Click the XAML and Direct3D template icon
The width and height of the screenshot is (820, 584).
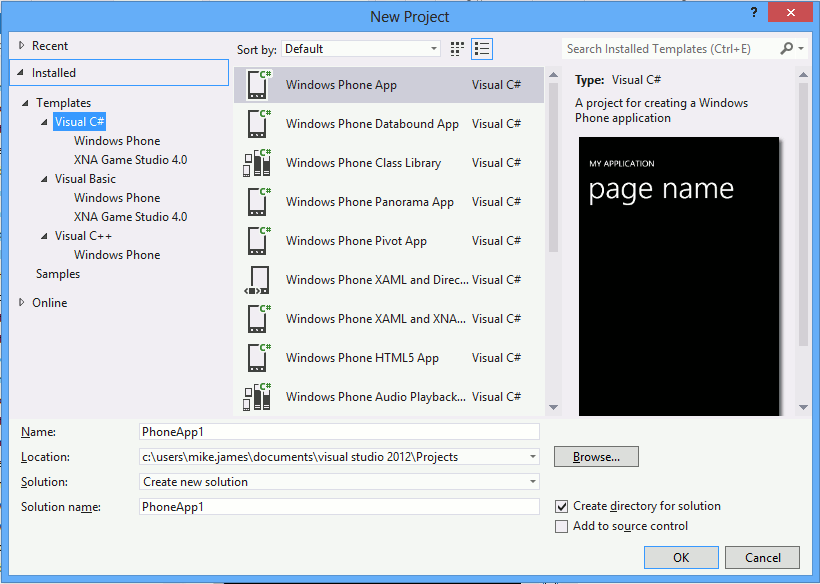257,280
